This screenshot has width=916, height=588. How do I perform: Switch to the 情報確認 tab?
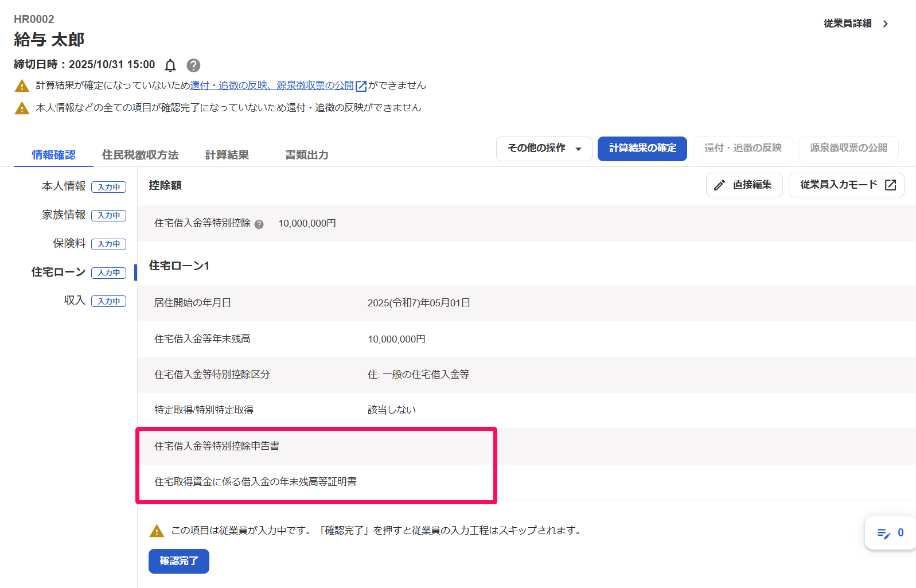pyautogui.click(x=53, y=155)
